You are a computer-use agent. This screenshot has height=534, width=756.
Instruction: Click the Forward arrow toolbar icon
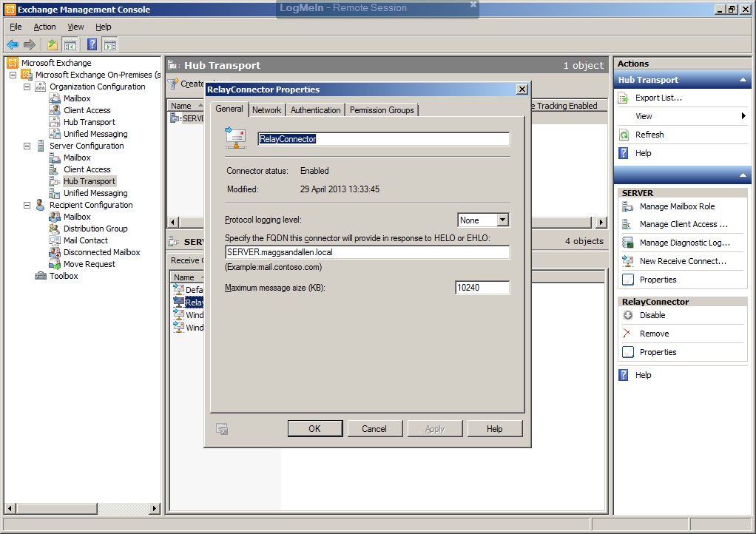30,45
